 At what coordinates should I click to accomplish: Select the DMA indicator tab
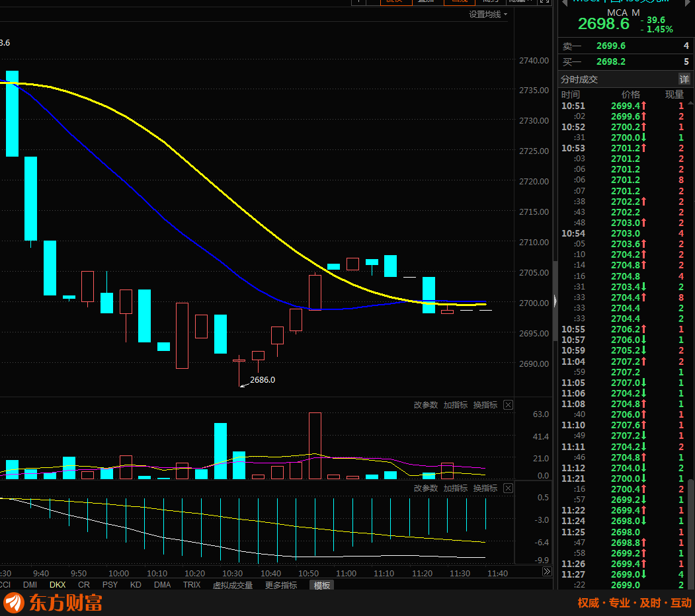pos(162,585)
